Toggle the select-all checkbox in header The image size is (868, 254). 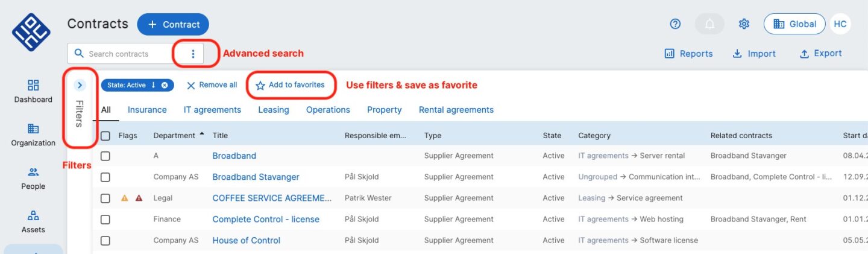coord(105,136)
